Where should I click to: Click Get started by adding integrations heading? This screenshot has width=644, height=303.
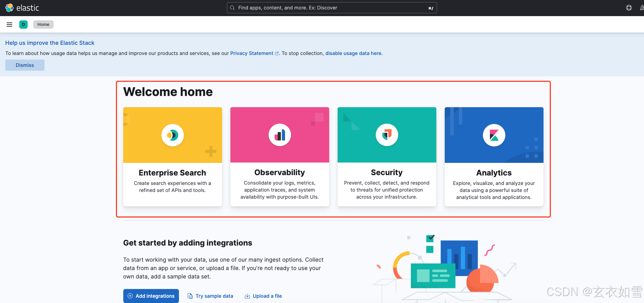pyautogui.click(x=188, y=243)
